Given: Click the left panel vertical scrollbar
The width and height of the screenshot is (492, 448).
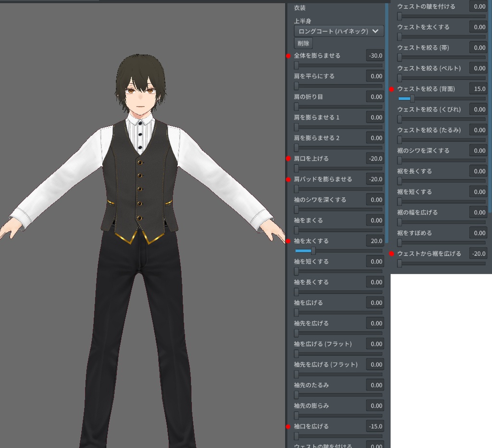Looking at the screenshot, I should (x=387, y=123).
